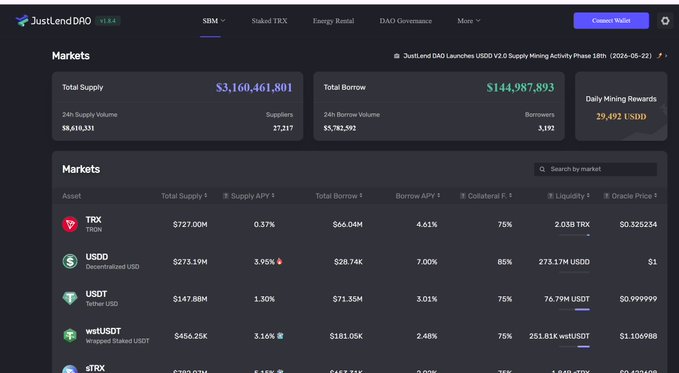
Task: Click next announcement arrow
Action: (x=666, y=56)
